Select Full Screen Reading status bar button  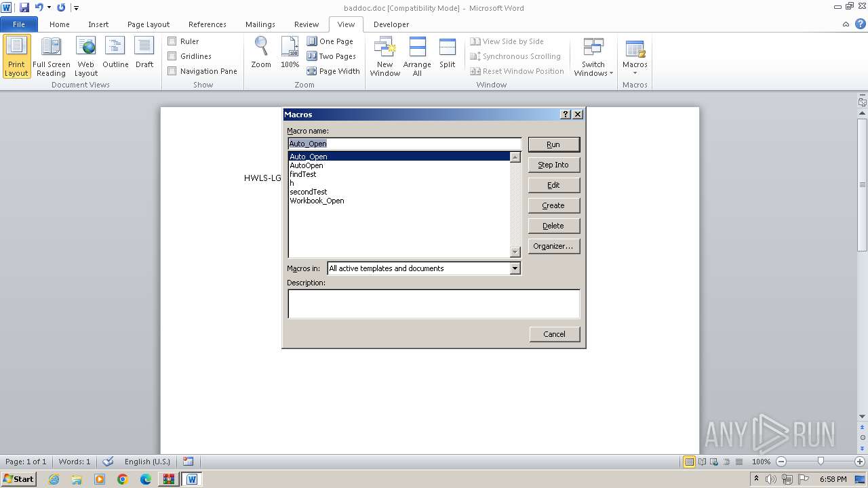[701, 462]
